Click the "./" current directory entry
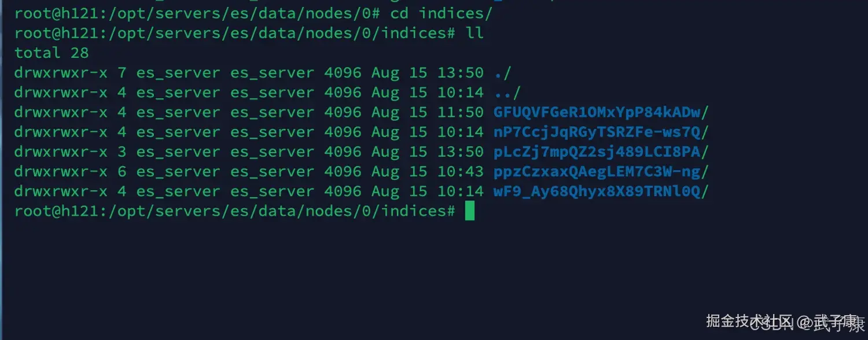Screen dimensions: 868x340 pos(502,73)
